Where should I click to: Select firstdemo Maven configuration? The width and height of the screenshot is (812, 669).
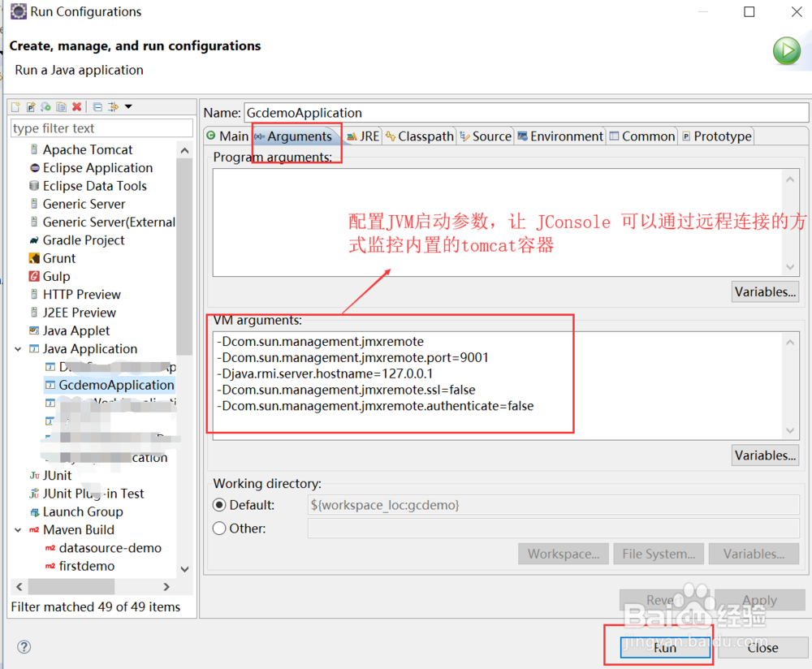[87, 566]
